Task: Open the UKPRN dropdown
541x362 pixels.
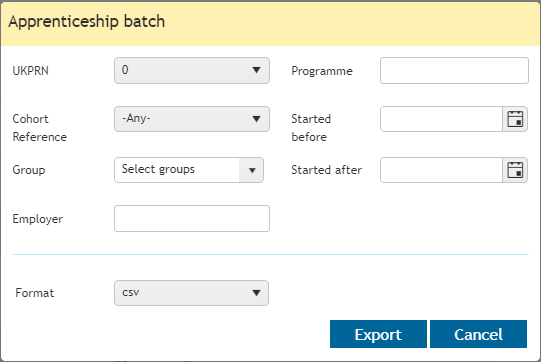Action: coord(192,70)
